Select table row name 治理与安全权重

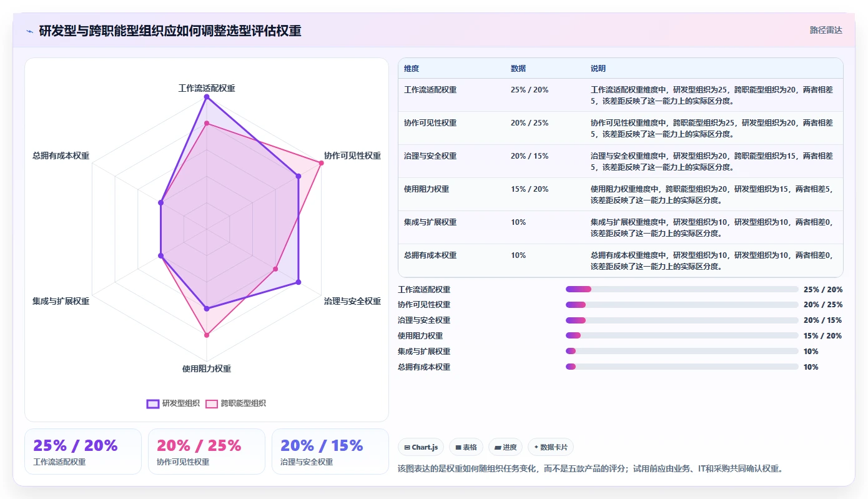point(430,156)
